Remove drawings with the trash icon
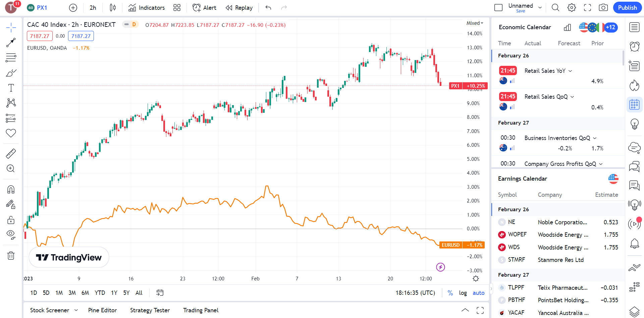Viewport: 644px width, 318px height. coord(11,256)
